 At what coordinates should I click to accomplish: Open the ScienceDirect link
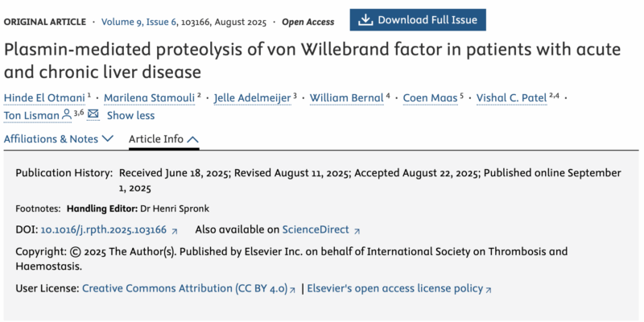pyautogui.click(x=317, y=230)
